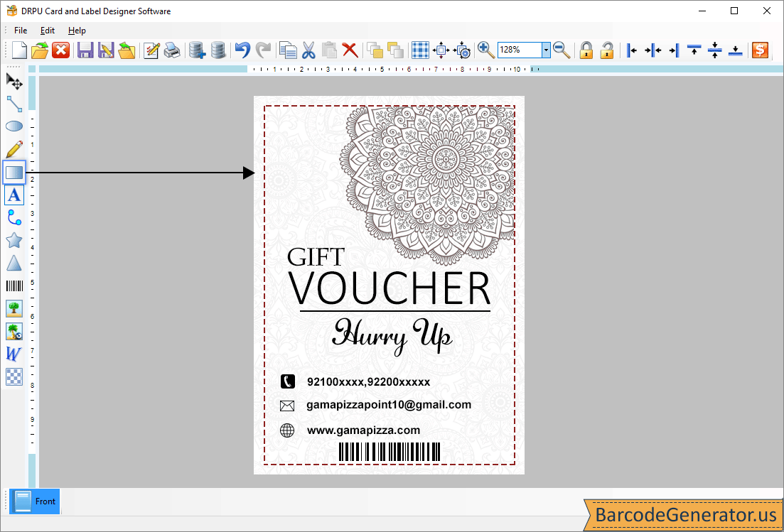Paste from the clipboard icon
The height and width of the screenshot is (532, 784).
[329, 50]
